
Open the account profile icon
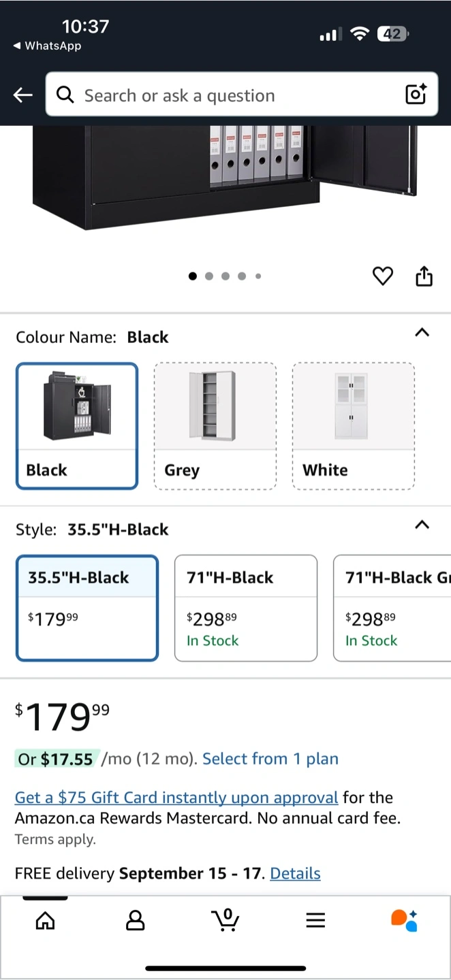pyautogui.click(x=136, y=921)
